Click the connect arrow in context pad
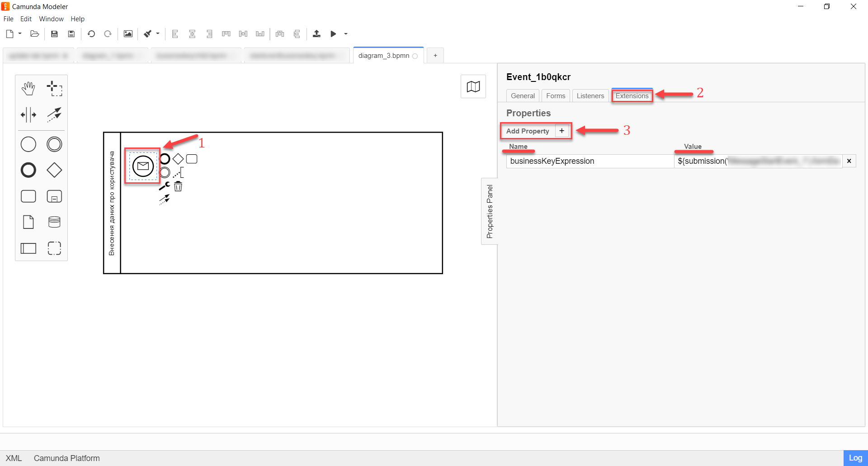 click(165, 199)
